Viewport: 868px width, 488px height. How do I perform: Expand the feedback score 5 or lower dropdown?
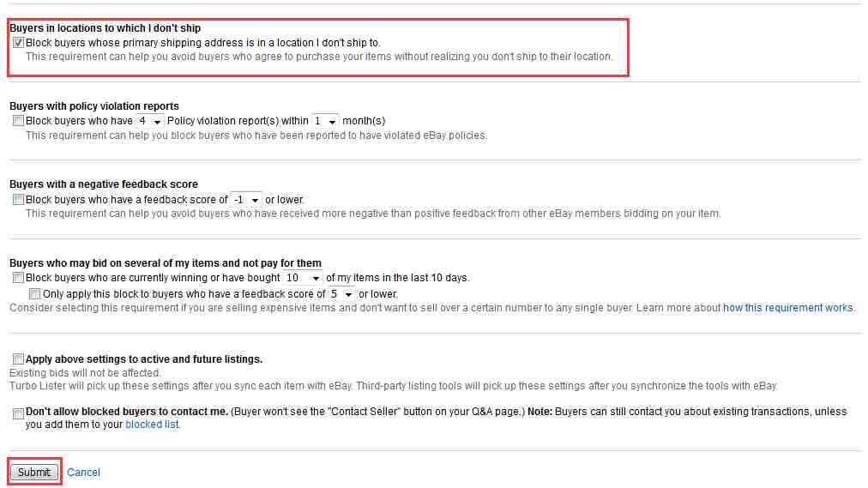341,294
